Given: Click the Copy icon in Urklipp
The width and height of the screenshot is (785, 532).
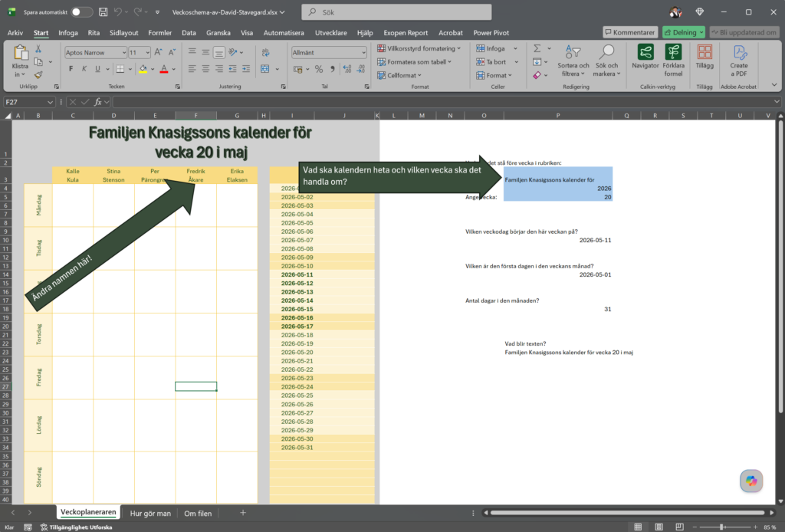Looking at the screenshot, I should click(38, 61).
